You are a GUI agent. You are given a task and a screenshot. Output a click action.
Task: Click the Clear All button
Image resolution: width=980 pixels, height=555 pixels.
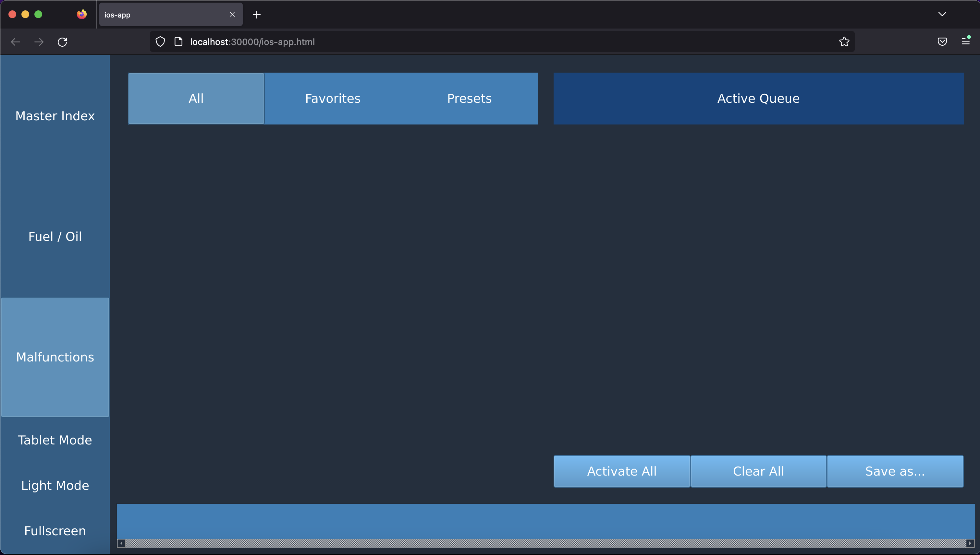[758, 471]
